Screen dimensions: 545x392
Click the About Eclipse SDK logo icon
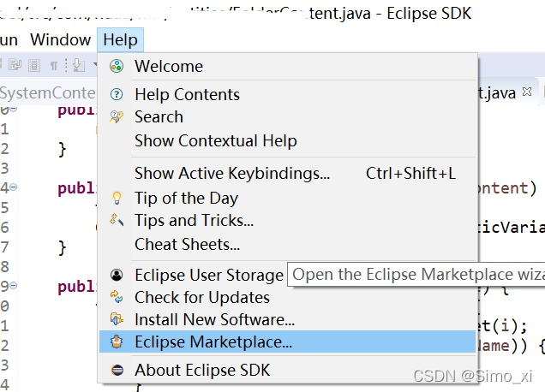pos(117,370)
